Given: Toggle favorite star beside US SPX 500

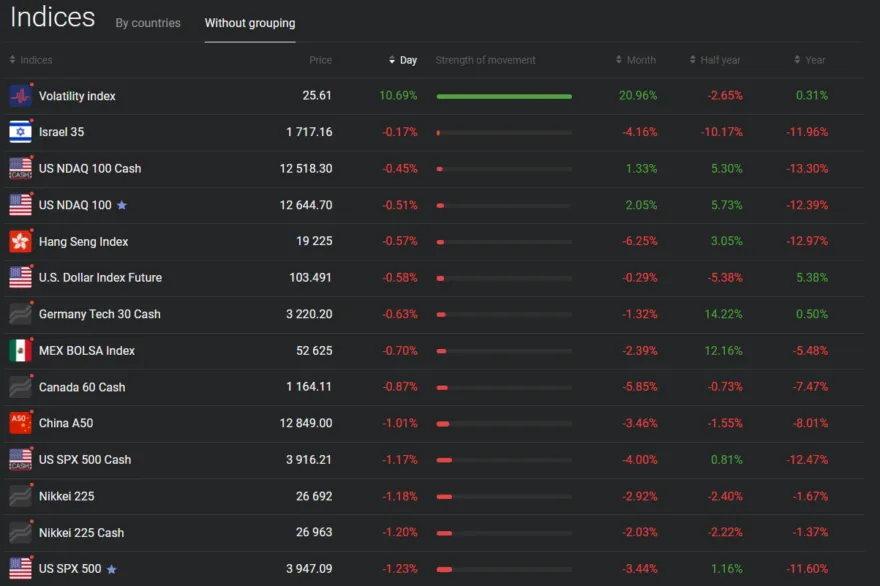Looking at the screenshot, I should tap(112, 569).
